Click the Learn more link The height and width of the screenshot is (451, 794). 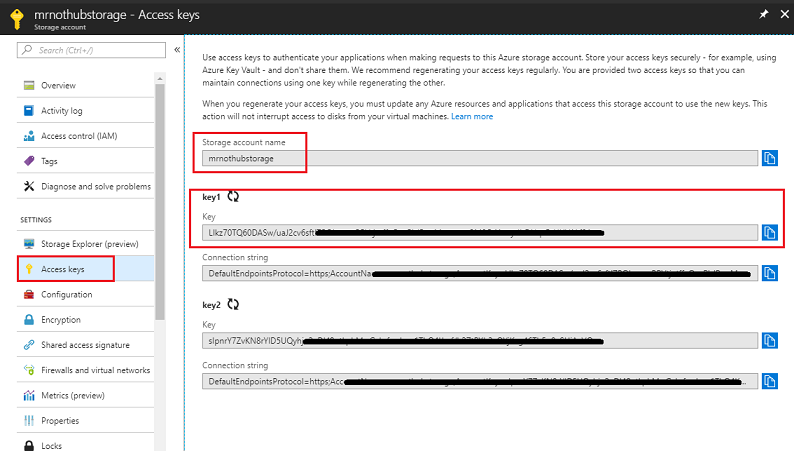click(472, 117)
